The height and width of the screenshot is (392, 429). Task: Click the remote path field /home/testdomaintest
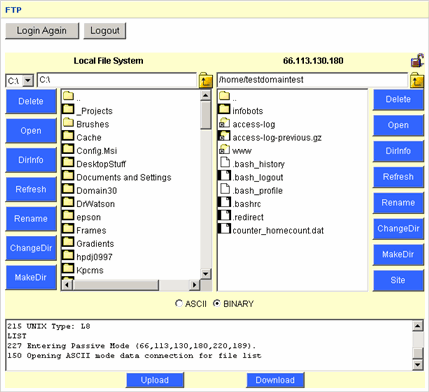coord(312,80)
